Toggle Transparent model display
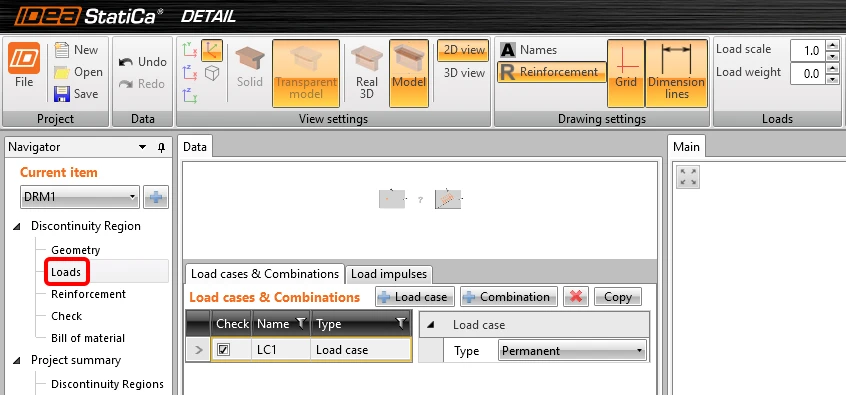Image resolution: width=846 pixels, height=395 pixels. (x=306, y=73)
